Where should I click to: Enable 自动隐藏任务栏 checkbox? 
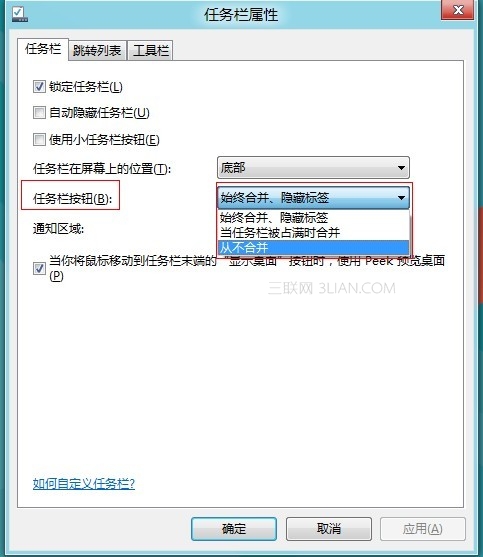[39, 113]
